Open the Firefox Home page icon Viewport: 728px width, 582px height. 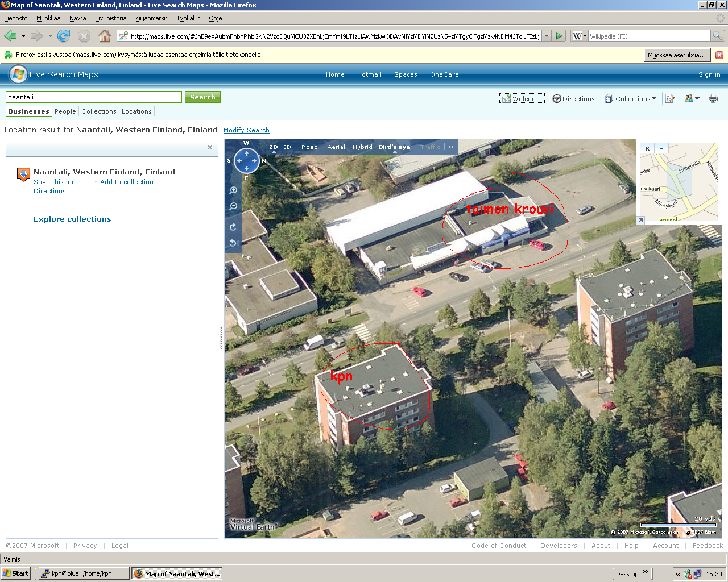[105, 36]
